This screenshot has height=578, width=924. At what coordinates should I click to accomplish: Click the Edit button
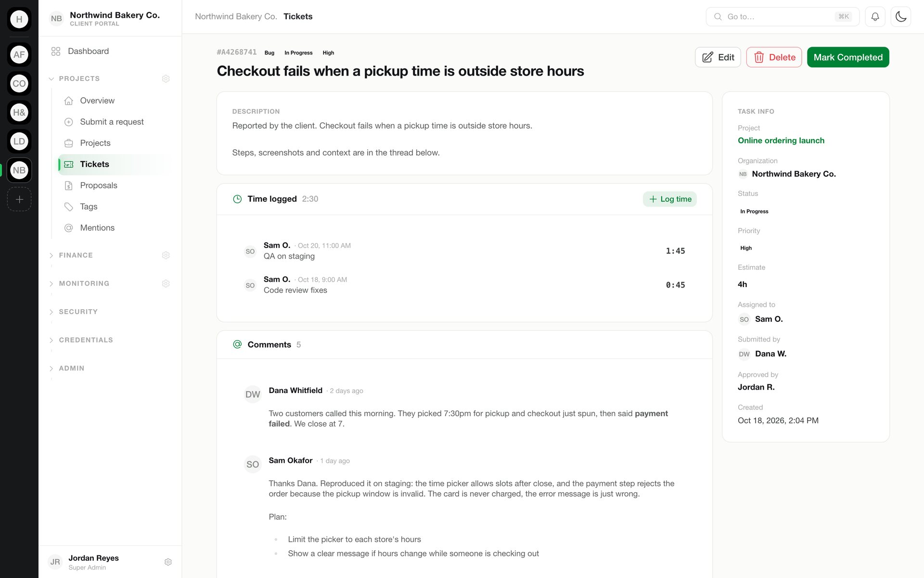(718, 57)
